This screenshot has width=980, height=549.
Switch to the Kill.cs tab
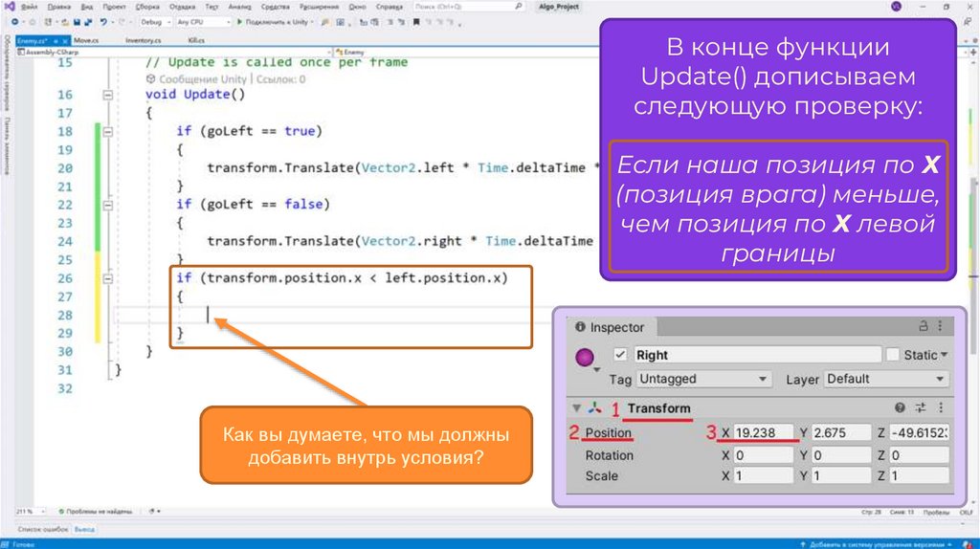pos(196,40)
